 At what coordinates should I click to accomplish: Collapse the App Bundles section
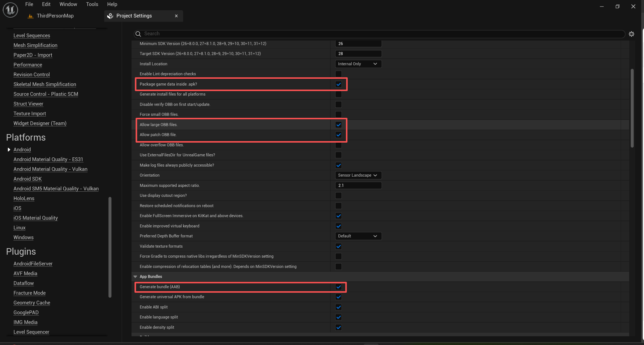click(135, 276)
